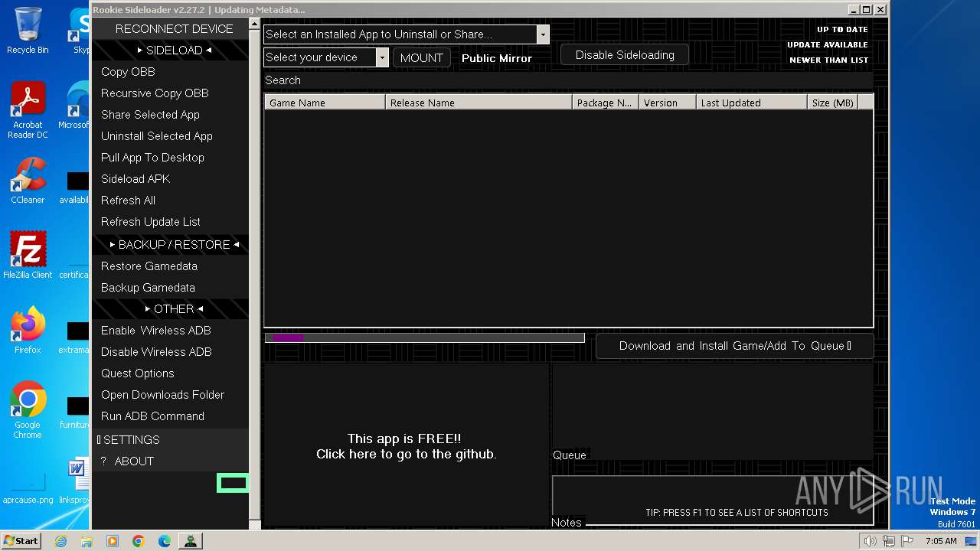Disable Wireless ADB option
The image size is (980, 551).
tap(171, 352)
